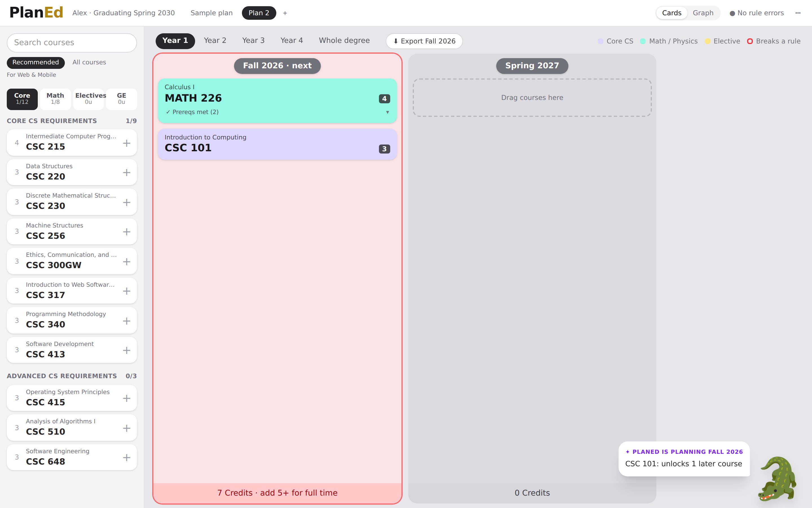The image size is (812, 508).
Task: Click plus icon next to CSC 340
Action: 127,321
